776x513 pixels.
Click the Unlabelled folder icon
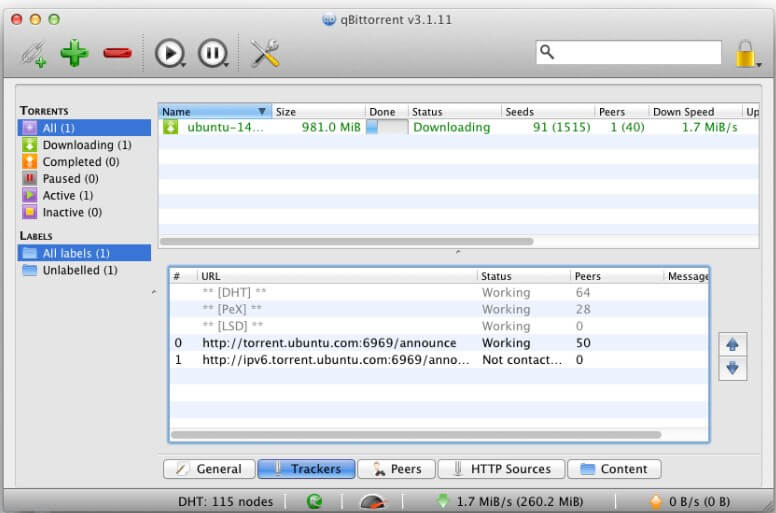pos(30,270)
